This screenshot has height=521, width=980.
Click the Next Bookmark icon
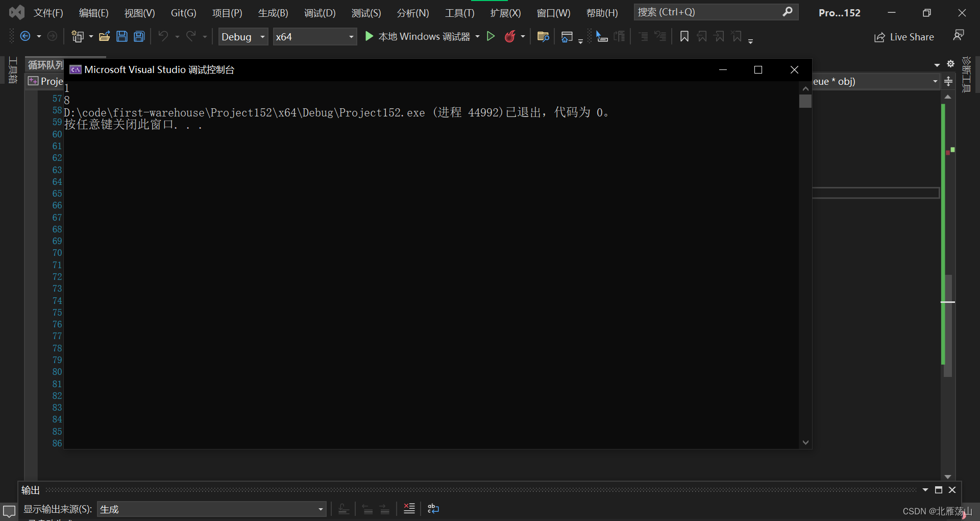coord(720,36)
